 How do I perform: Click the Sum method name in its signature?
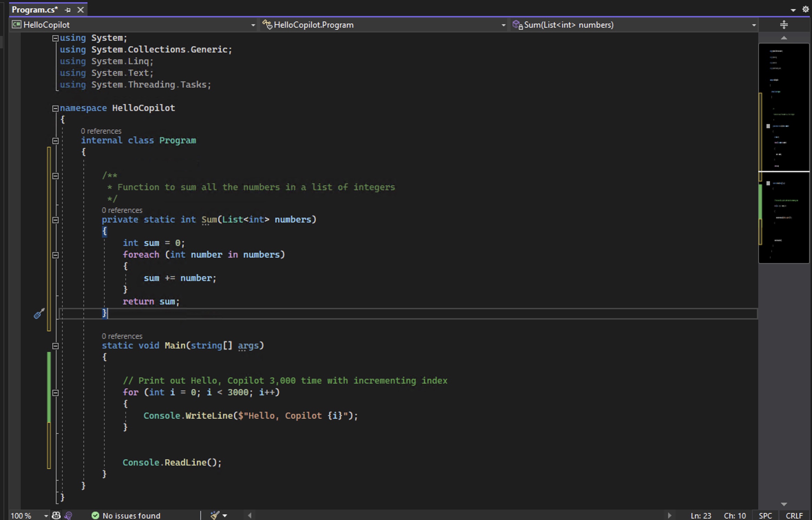209,220
